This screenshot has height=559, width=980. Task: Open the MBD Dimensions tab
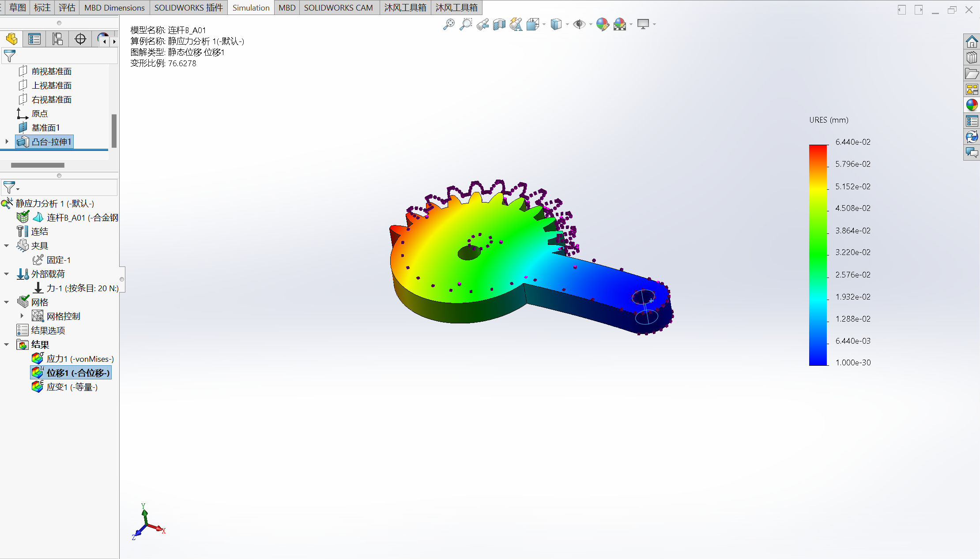click(115, 8)
